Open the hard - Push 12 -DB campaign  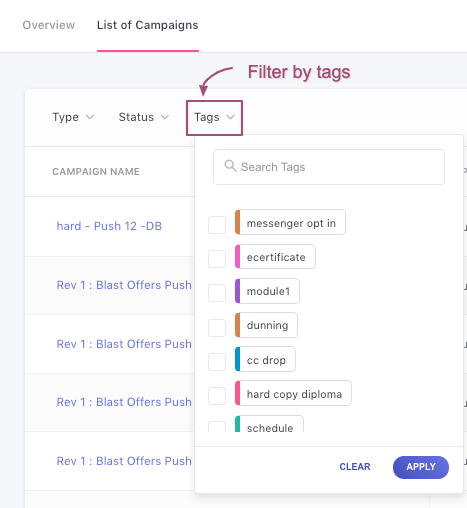[x=109, y=226]
